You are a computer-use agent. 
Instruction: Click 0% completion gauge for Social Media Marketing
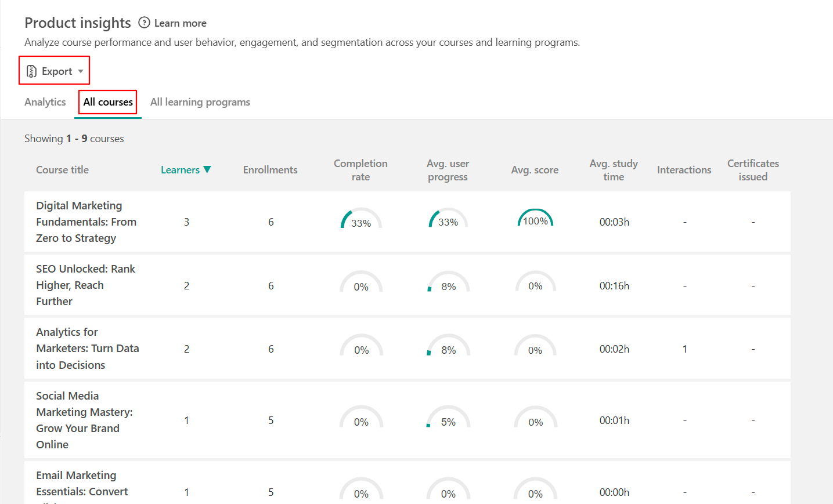361,418
